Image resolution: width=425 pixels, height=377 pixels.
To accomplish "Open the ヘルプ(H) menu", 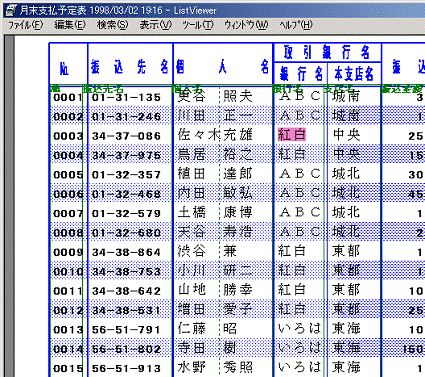I will click(296, 25).
